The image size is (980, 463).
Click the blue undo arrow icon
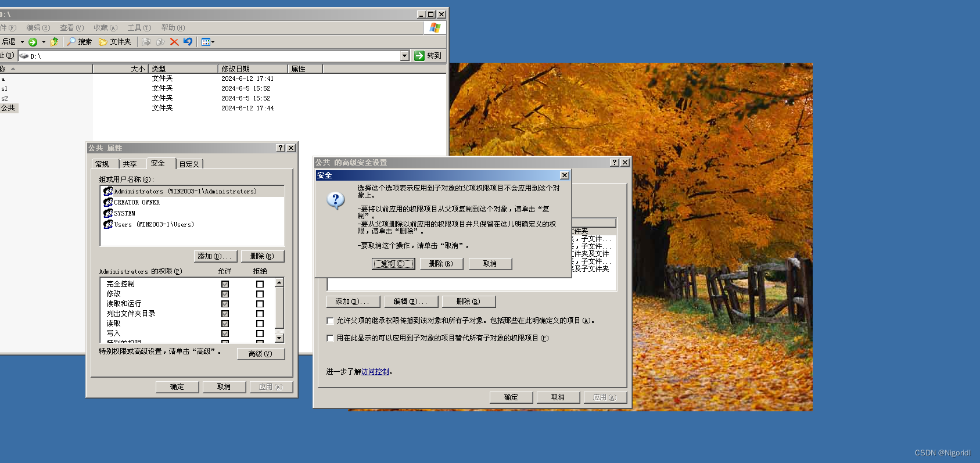[x=188, y=42]
